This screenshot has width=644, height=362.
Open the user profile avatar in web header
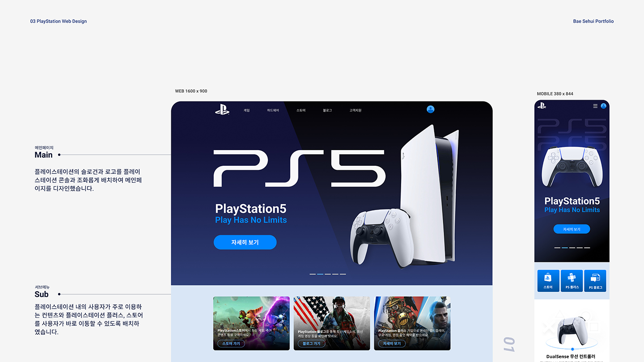431,109
